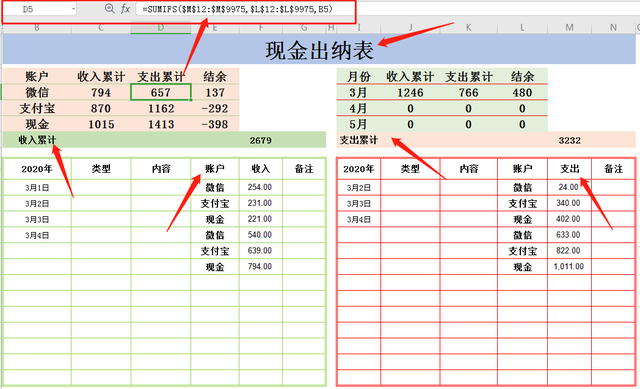The height and width of the screenshot is (389, 640).
Task: Select the March balance 480
Action: [522, 93]
